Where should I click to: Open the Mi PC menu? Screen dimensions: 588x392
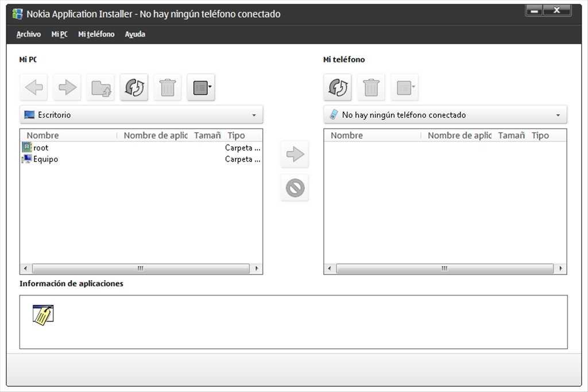pyautogui.click(x=59, y=34)
